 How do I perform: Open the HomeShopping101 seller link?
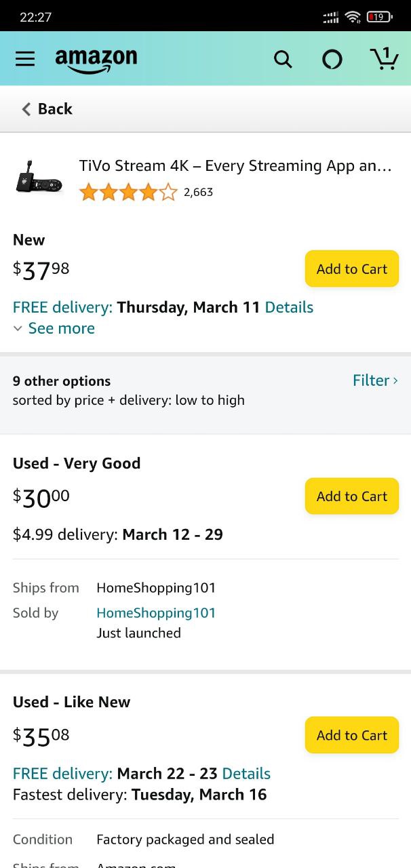pos(156,613)
